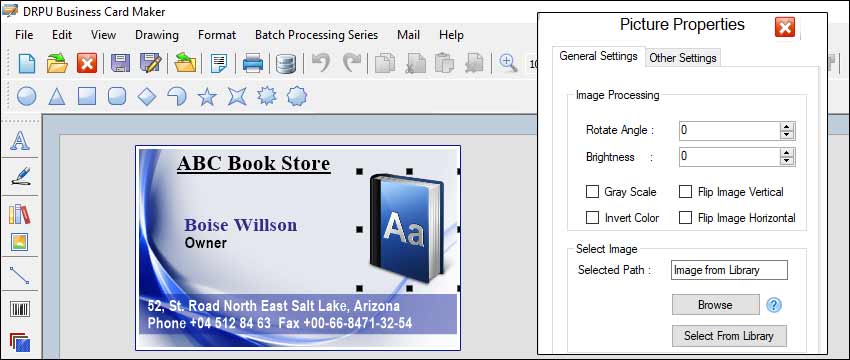The width and height of the screenshot is (850, 360).
Task: Click the red X close document toolbar icon
Action: click(x=87, y=63)
